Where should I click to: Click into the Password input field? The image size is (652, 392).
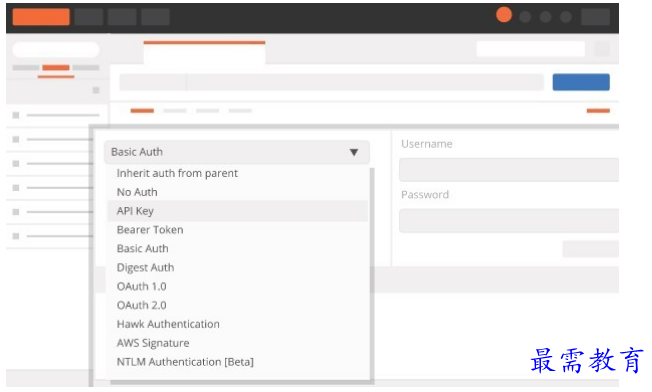pyautogui.click(x=509, y=220)
